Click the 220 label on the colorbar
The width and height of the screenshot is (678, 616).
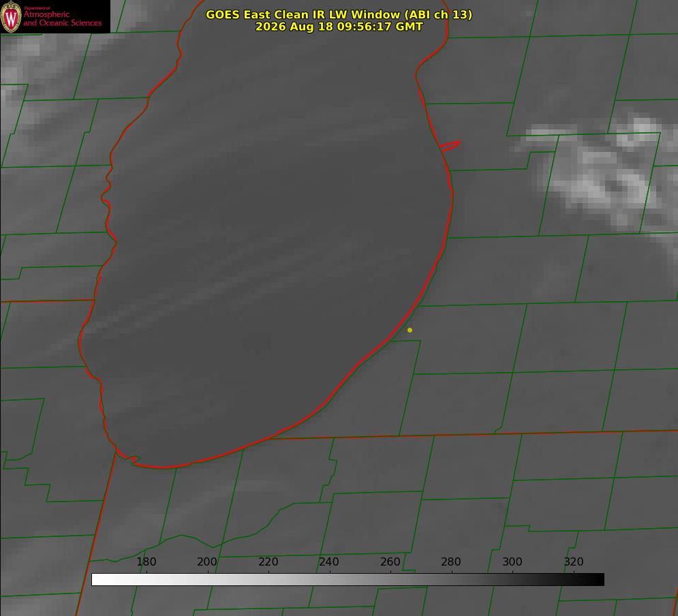point(268,561)
